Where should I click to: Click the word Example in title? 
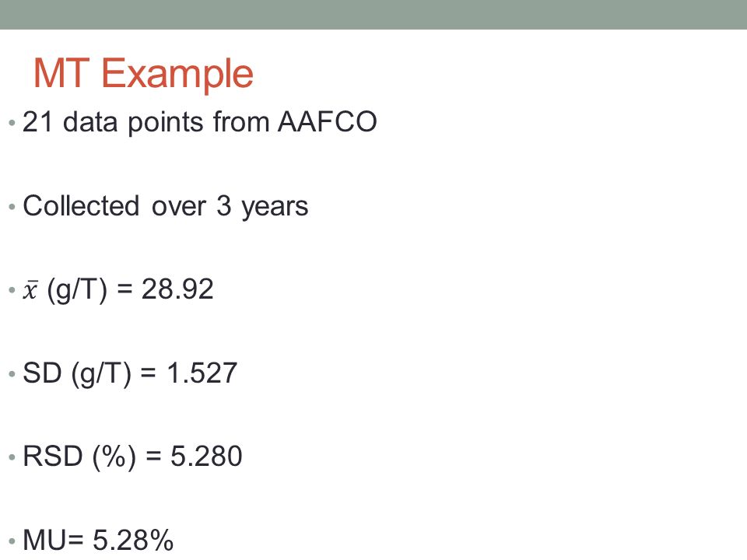coord(177,75)
